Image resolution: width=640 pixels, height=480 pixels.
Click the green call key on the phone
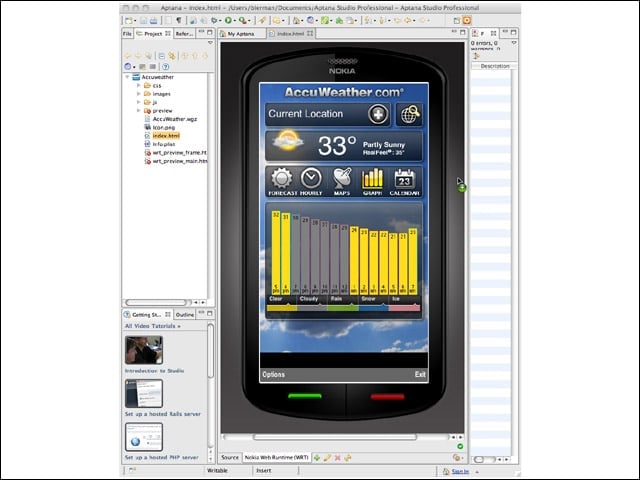304,396
